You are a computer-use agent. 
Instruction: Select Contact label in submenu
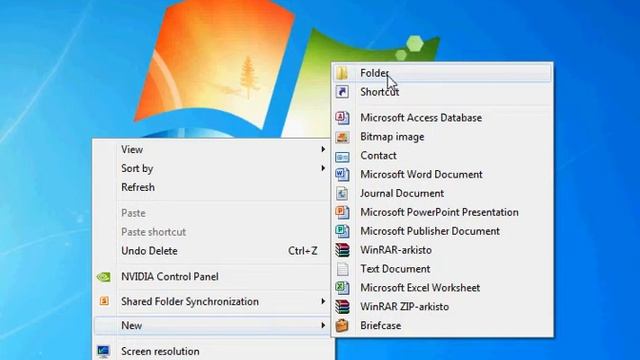pyautogui.click(x=378, y=156)
